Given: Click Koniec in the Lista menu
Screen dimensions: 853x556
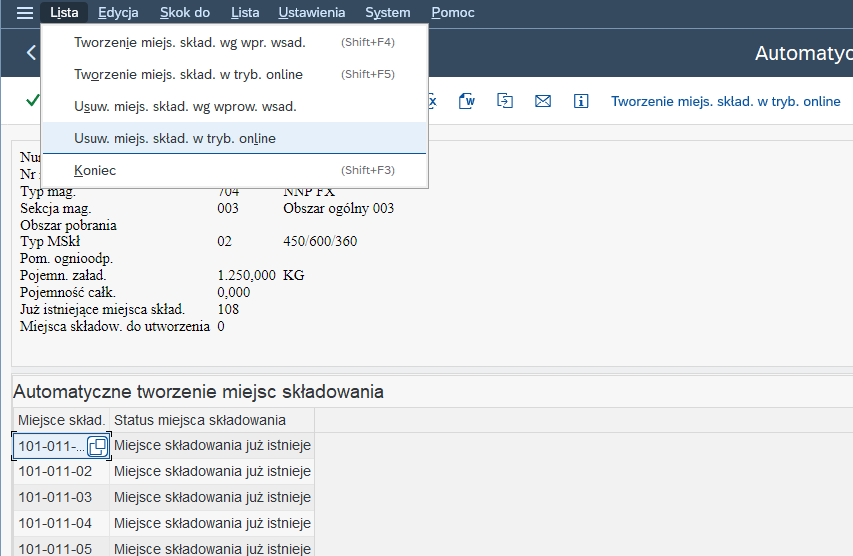Looking at the screenshot, I should [x=95, y=170].
